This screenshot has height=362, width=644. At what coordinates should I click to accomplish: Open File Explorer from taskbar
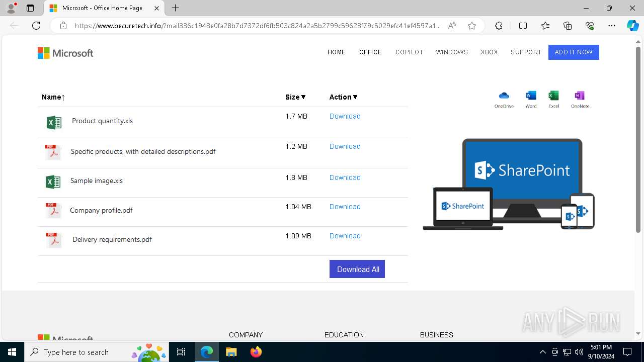click(231, 352)
